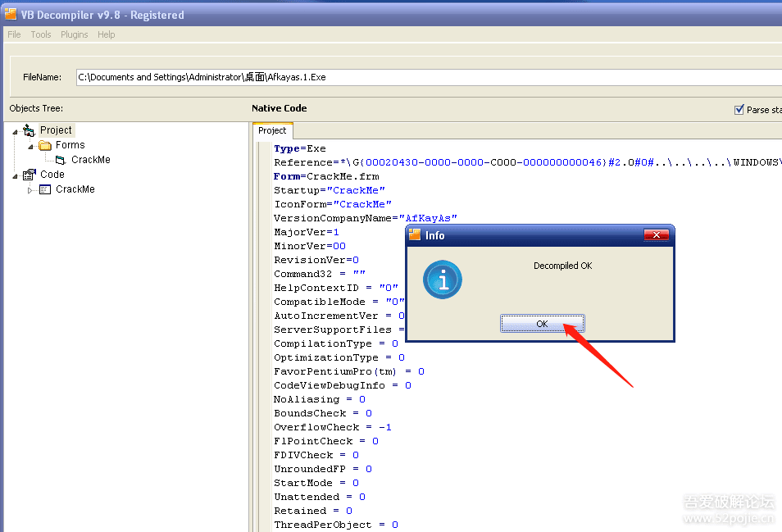Expand the CrackMe node under Code
Image resolution: width=782 pixels, height=532 pixels.
31,189
